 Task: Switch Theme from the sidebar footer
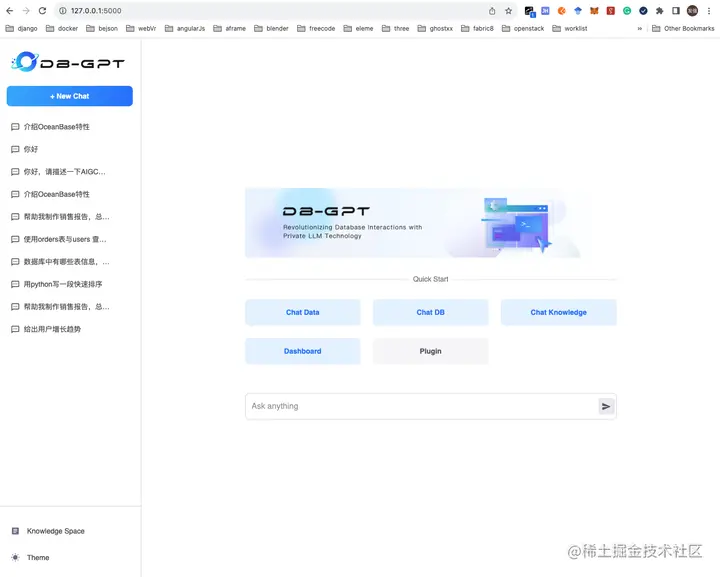click(30, 557)
